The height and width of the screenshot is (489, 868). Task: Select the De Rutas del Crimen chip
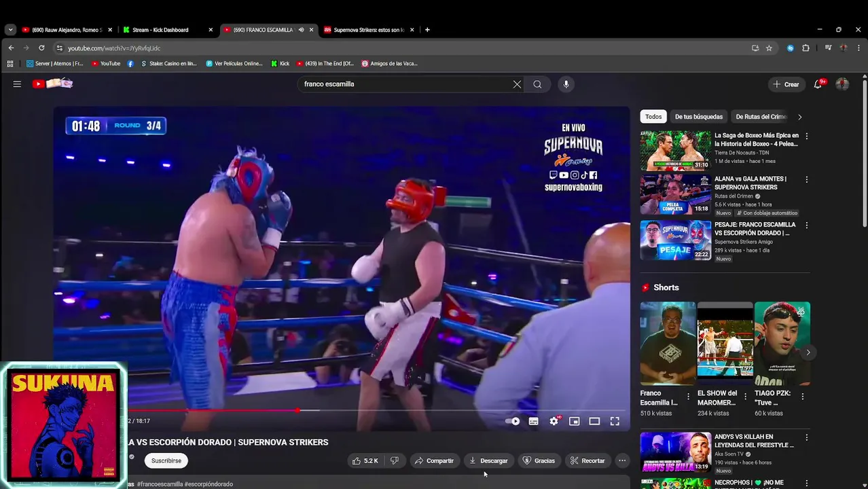tap(761, 117)
